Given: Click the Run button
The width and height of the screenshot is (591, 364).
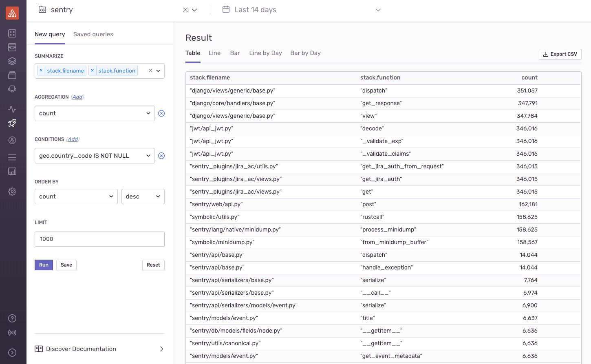Looking at the screenshot, I should click(x=44, y=265).
